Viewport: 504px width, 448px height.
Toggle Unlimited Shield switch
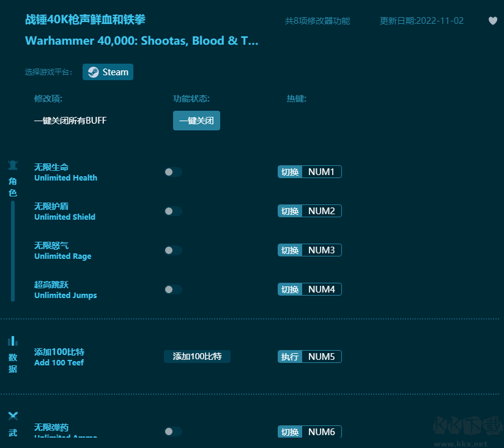coord(173,211)
